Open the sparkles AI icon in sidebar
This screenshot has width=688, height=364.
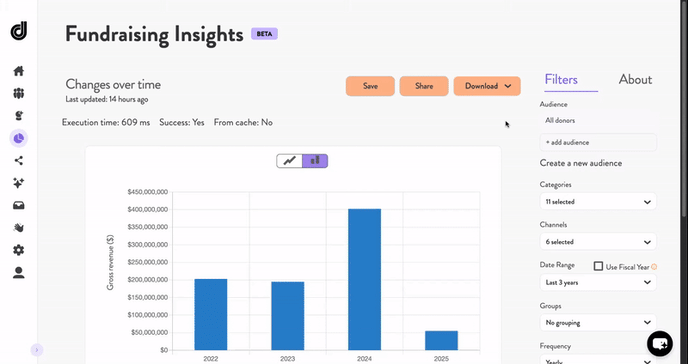tap(18, 183)
